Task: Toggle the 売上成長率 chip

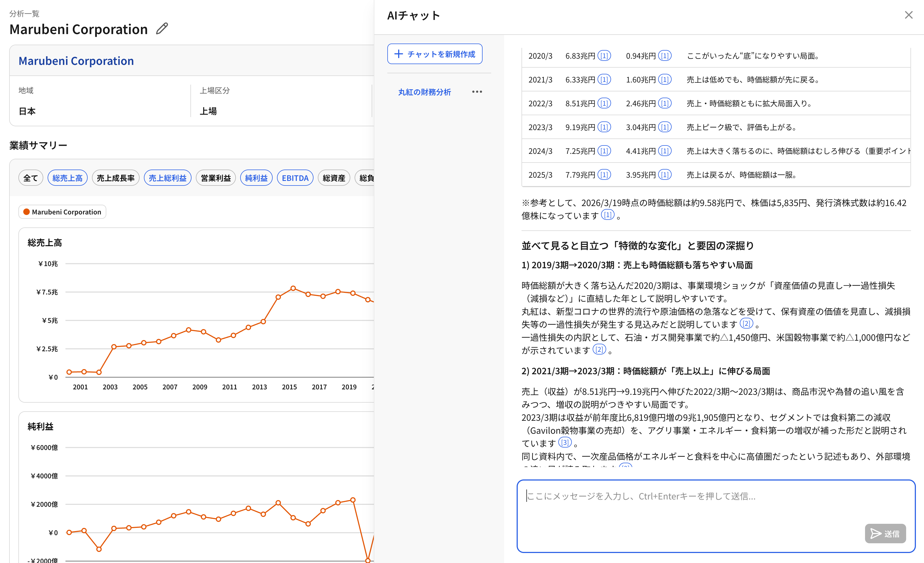Action: coord(116,178)
